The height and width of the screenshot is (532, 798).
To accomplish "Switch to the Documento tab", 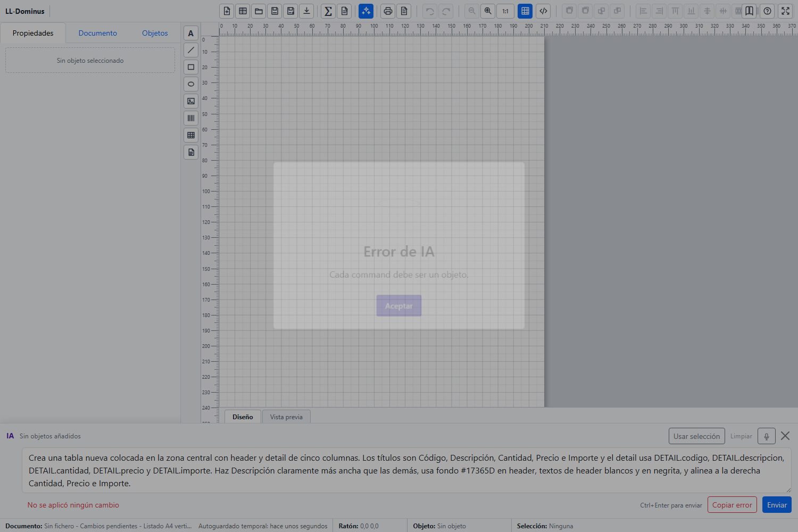I will pyautogui.click(x=98, y=33).
